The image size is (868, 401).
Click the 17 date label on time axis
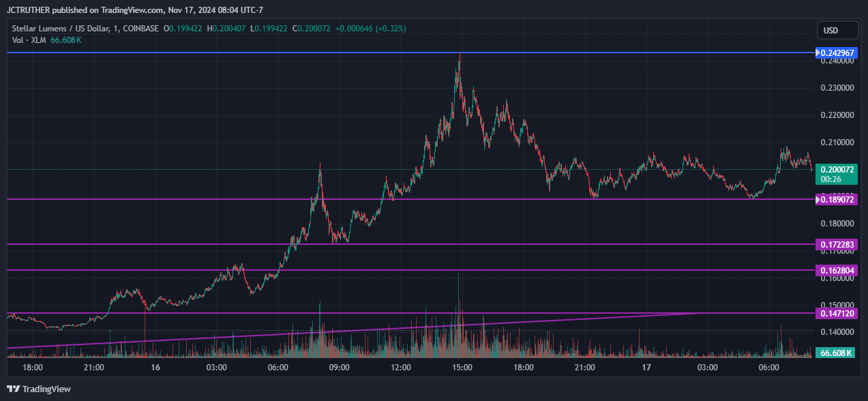pyautogui.click(x=646, y=368)
